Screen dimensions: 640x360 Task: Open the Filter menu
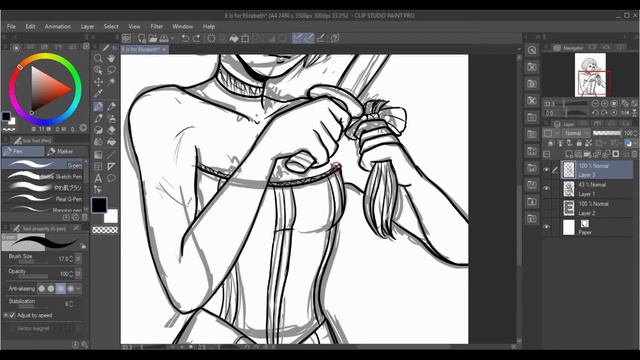coord(157,27)
